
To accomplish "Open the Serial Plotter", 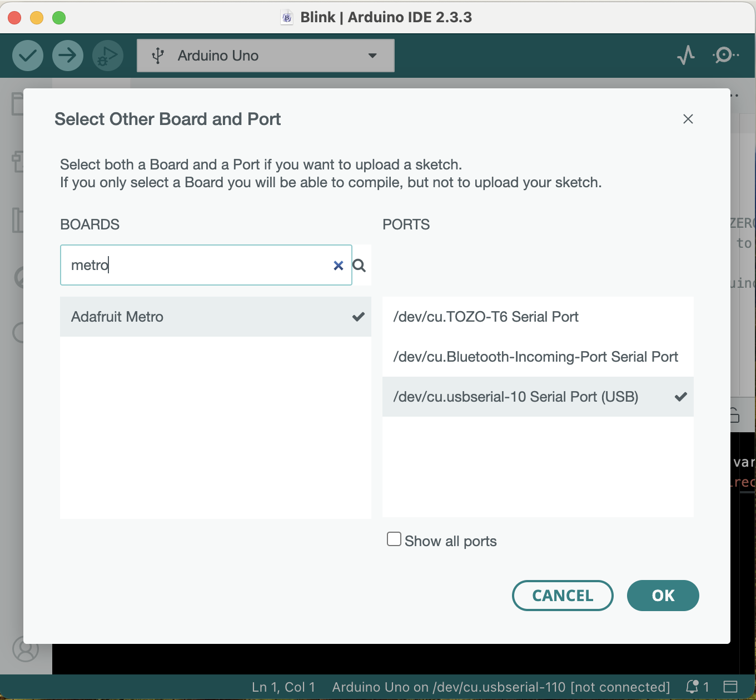I will tap(687, 55).
